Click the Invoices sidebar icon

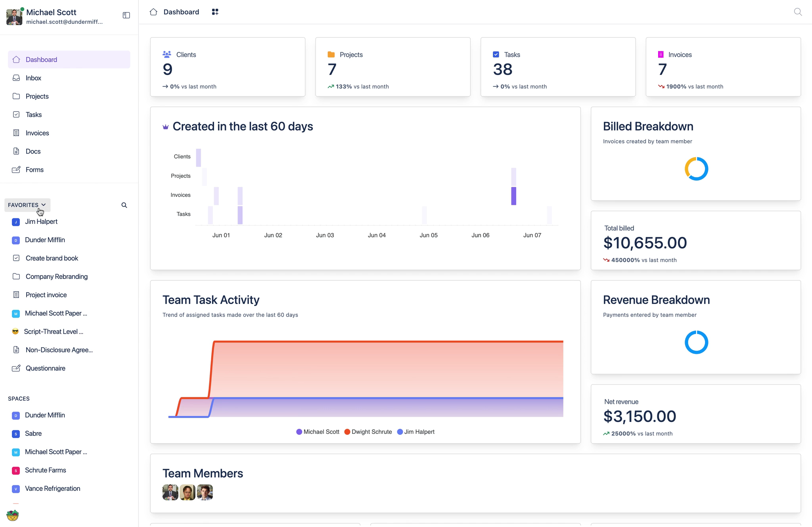[16, 133]
